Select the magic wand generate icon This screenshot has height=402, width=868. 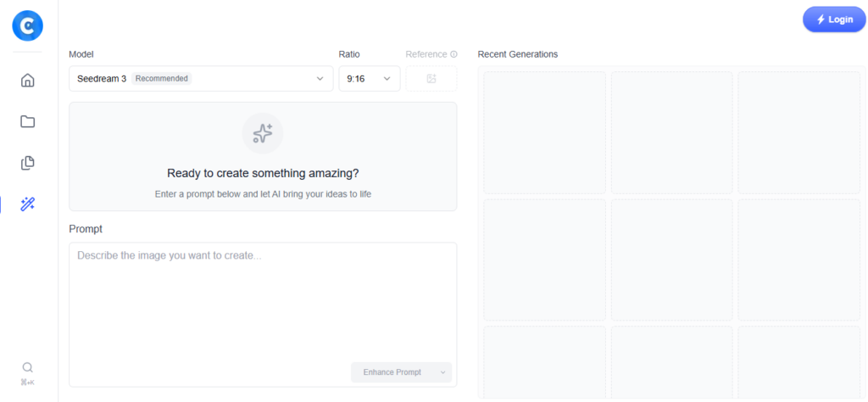pos(28,204)
